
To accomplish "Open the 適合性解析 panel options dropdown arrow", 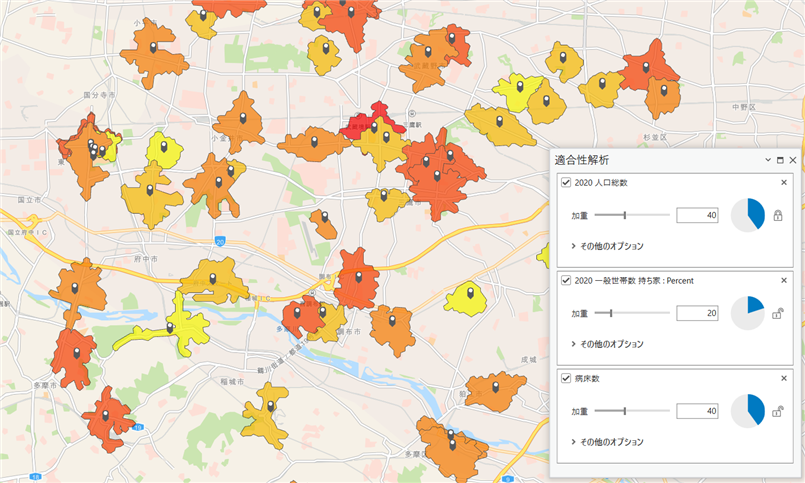I will pos(767,160).
